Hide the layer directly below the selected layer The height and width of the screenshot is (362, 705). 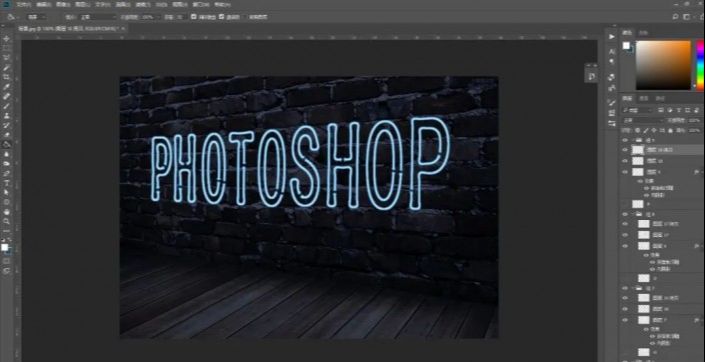(x=625, y=161)
